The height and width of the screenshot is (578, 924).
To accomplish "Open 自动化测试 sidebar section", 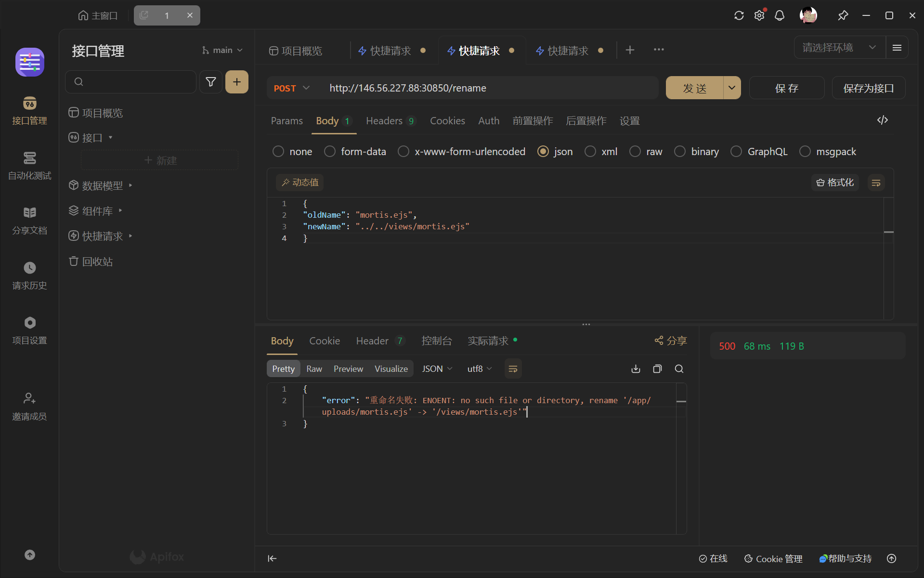I will (29, 166).
